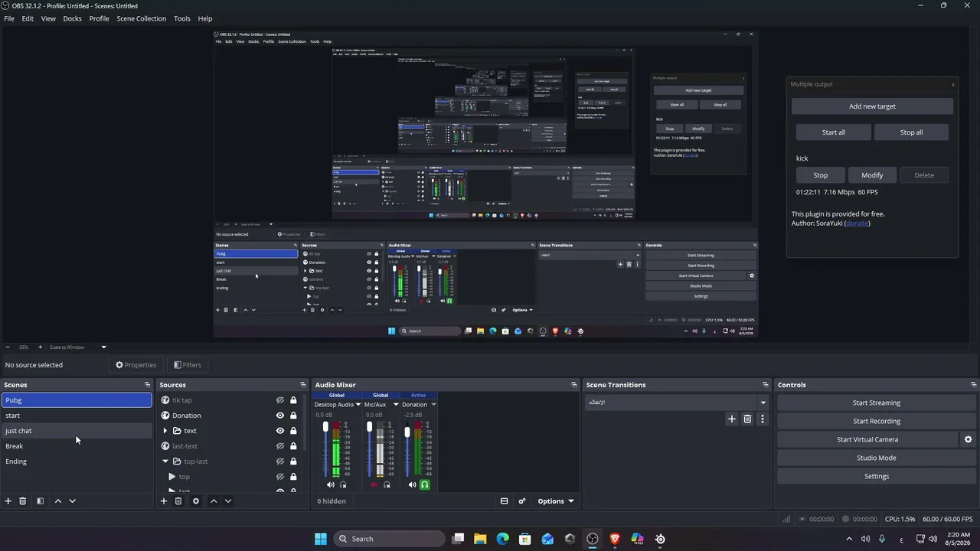Viewport: 980px width, 551px height.
Task: Open the Mic/Aux channel menu arrow
Action: coord(396,405)
